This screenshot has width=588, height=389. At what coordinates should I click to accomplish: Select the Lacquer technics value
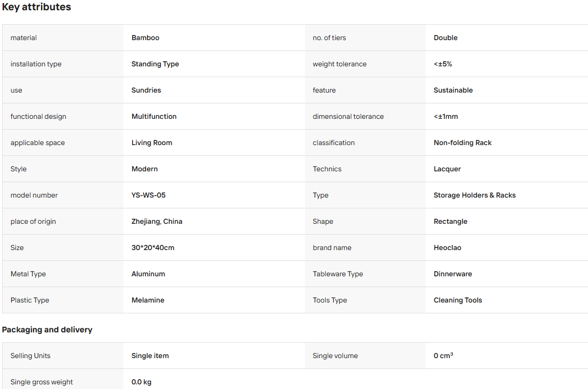point(447,169)
